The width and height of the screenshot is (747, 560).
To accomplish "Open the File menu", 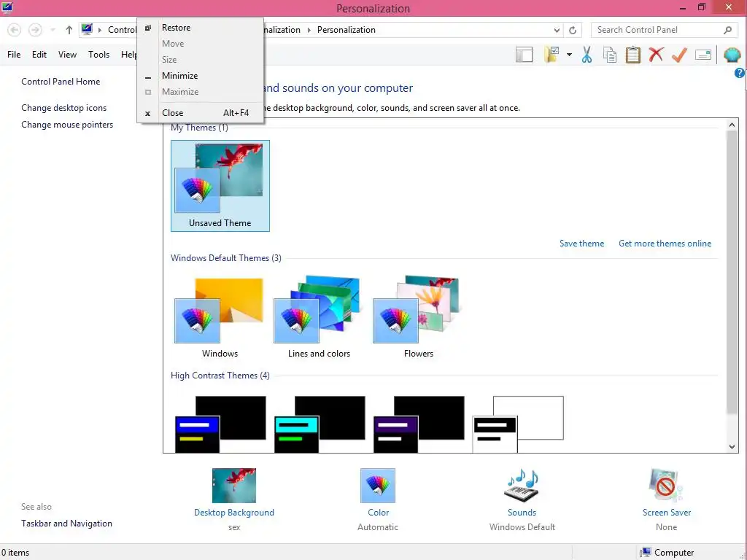I will tap(14, 55).
